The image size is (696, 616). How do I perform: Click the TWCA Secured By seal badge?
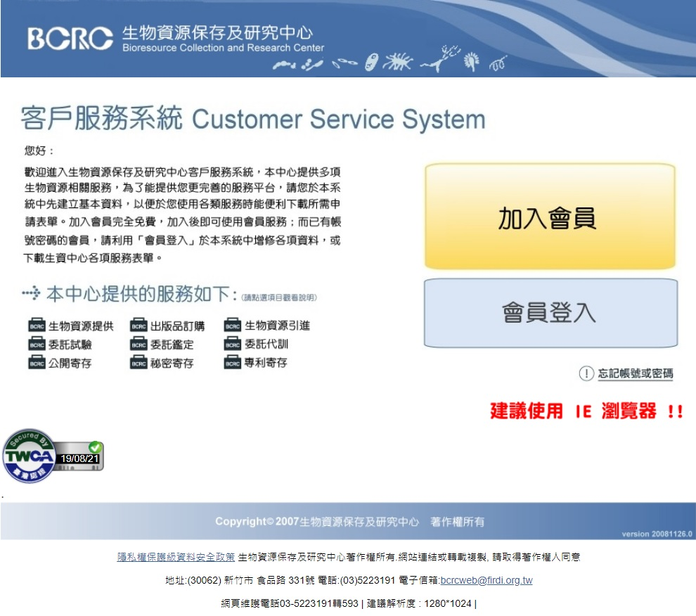tap(53, 456)
